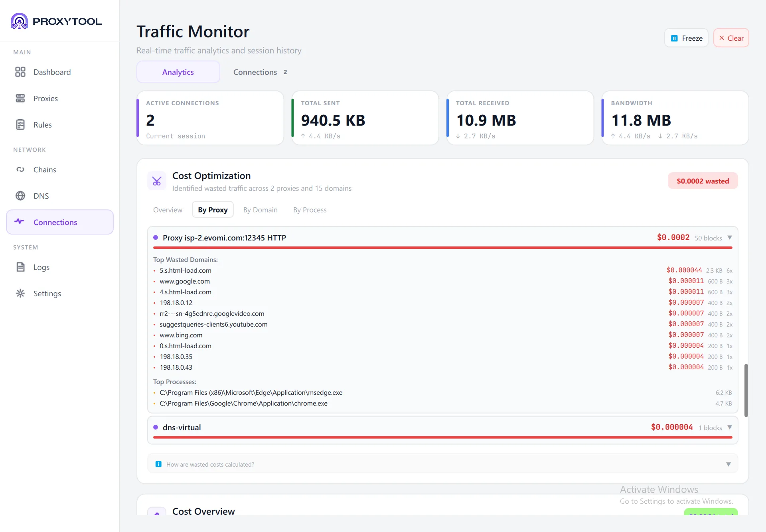The width and height of the screenshot is (766, 532).
Task: Click the red waste bar under dns-virtual
Action: [442, 437]
